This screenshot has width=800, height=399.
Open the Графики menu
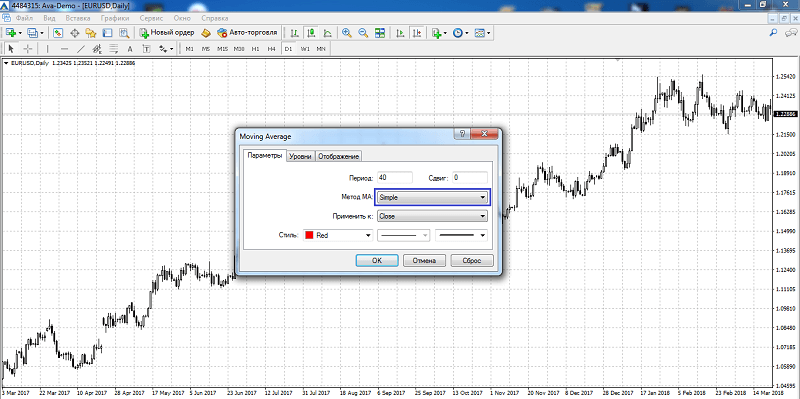click(x=115, y=18)
